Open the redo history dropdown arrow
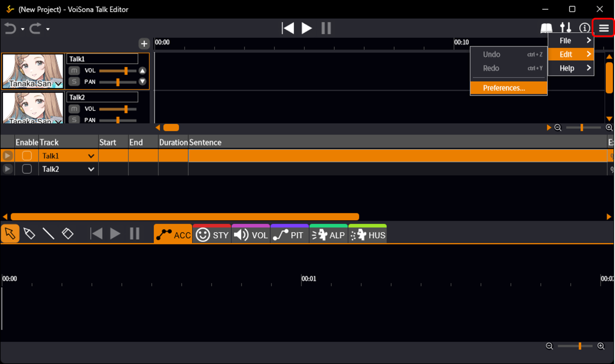Image resolution: width=615 pixels, height=364 pixels. pyautogui.click(x=48, y=29)
